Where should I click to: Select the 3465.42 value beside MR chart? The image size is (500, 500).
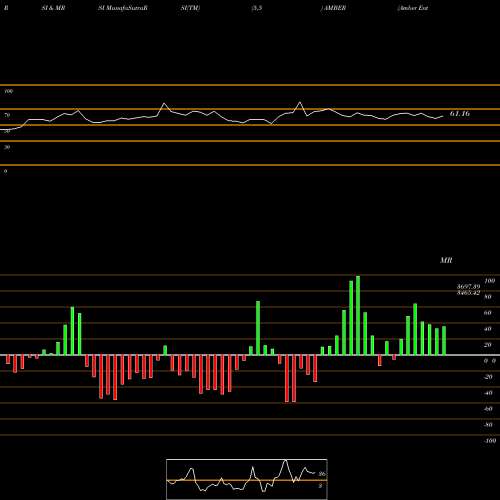coord(468,293)
